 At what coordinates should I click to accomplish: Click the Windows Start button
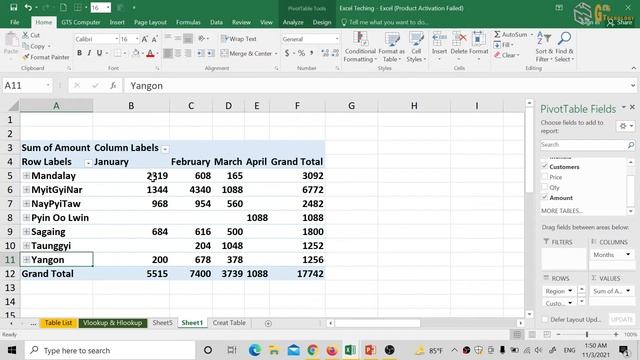pos(11,350)
